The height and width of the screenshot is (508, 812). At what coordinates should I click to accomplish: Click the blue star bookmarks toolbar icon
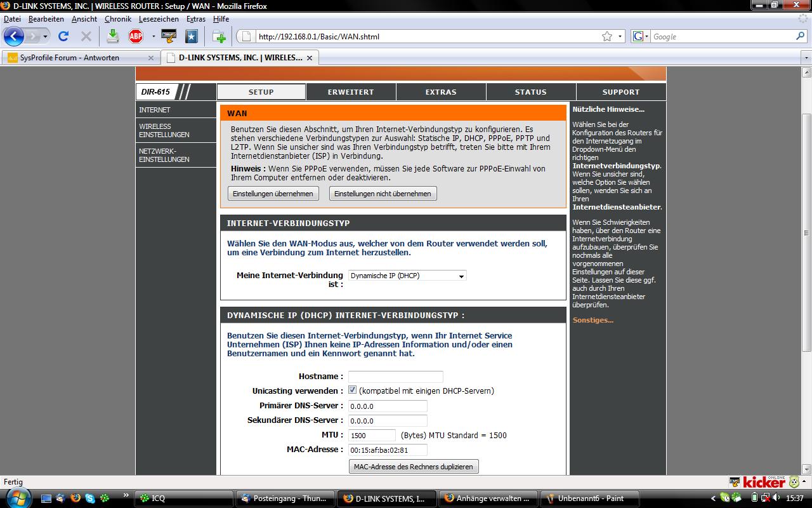click(192, 36)
